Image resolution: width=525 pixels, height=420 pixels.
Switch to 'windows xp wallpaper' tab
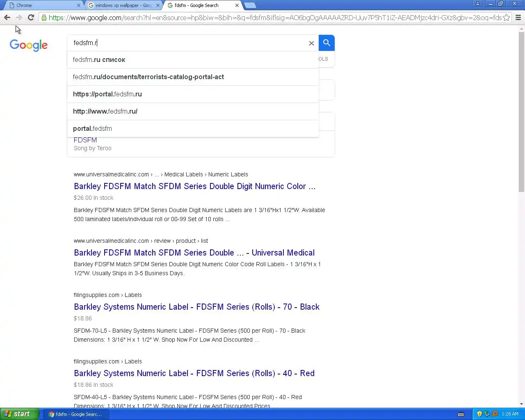(123, 5)
